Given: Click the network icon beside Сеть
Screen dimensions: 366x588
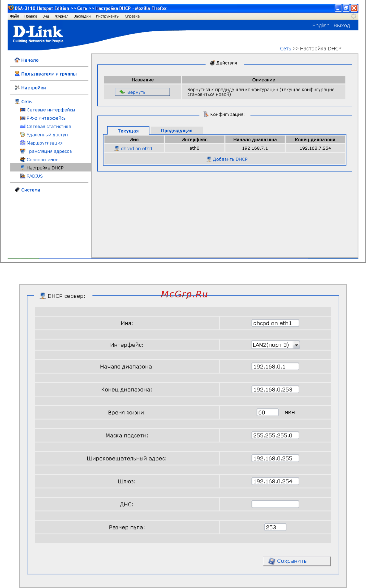Looking at the screenshot, I should pyautogui.click(x=17, y=101).
